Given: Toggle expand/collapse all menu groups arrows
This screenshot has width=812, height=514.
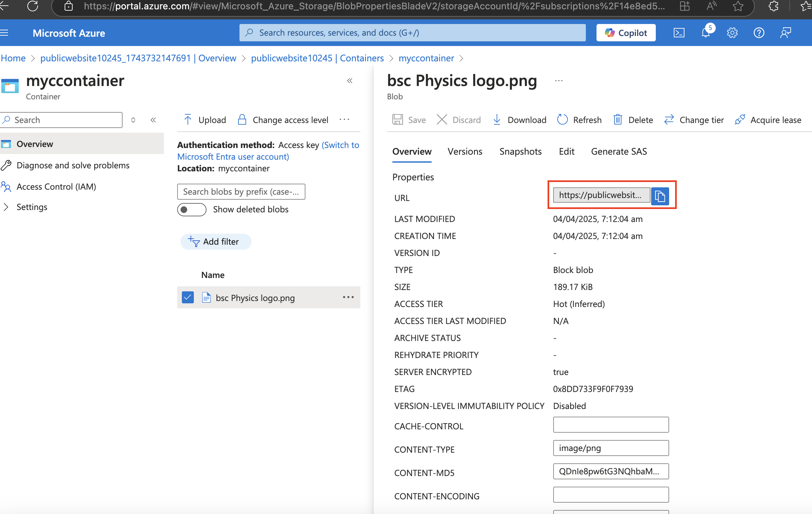Looking at the screenshot, I should click(x=133, y=120).
